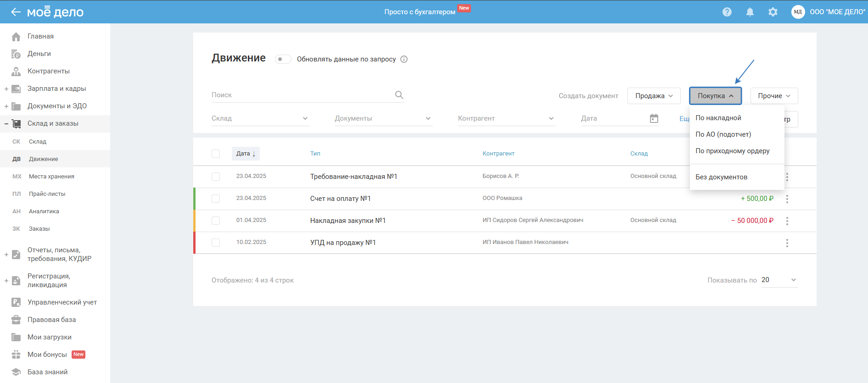Click the моё дело logo

[55, 12]
